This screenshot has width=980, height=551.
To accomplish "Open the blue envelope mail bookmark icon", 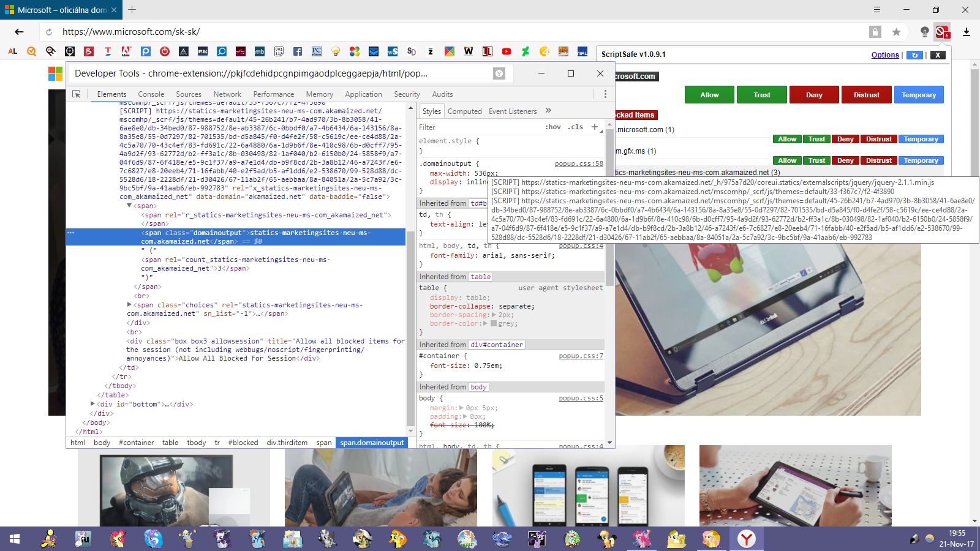I will pyautogui.click(x=374, y=51).
